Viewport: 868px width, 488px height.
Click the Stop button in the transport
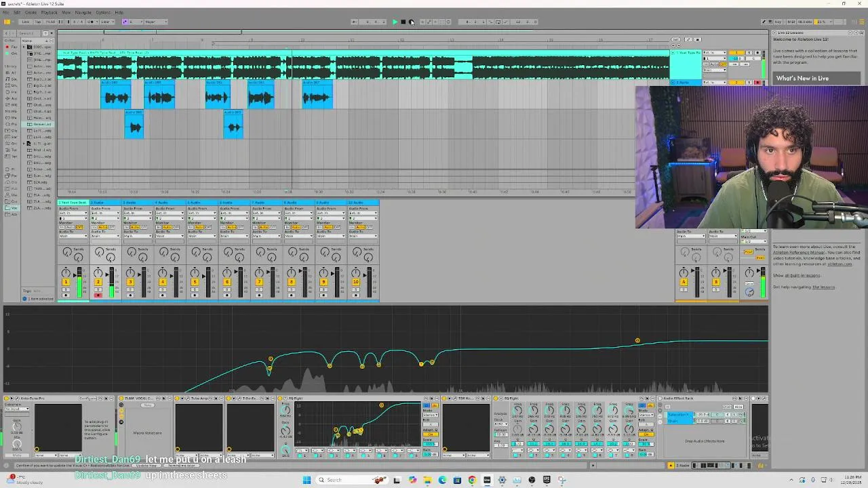point(403,22)
